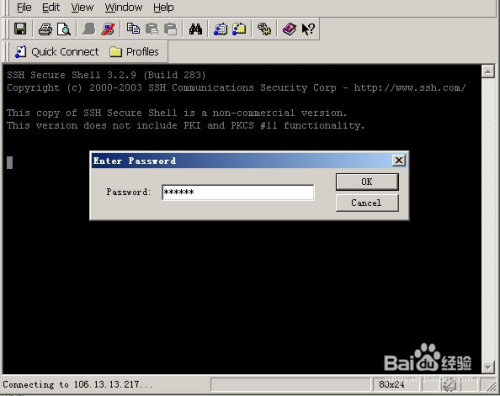
Task: Open the Help book icon
Action: point(289,29)
